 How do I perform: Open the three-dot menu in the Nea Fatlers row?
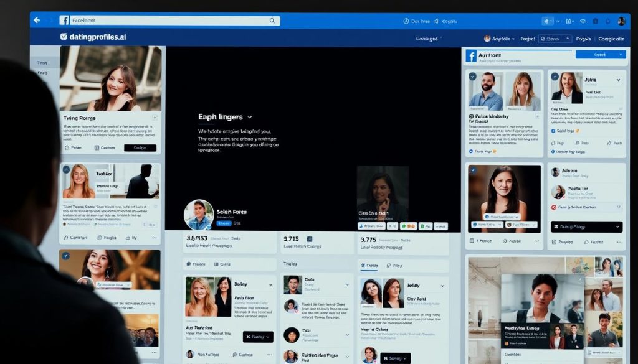pos(269,355)
